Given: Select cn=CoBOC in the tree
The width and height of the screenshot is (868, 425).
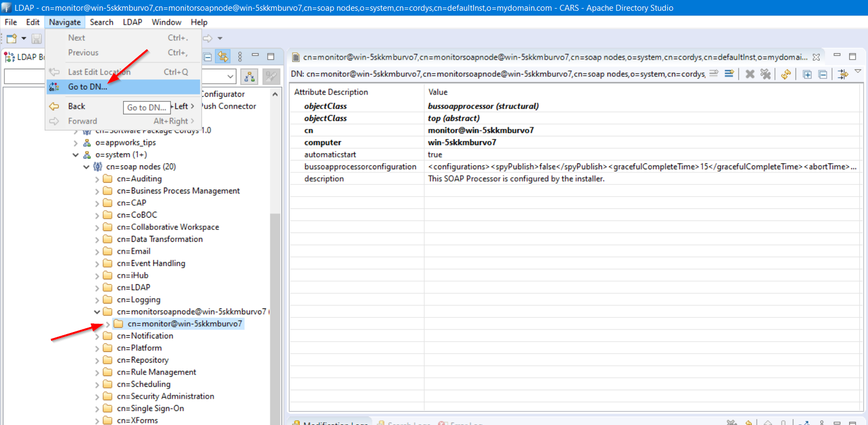Looking at the screenshot, I should pos(137,215).
